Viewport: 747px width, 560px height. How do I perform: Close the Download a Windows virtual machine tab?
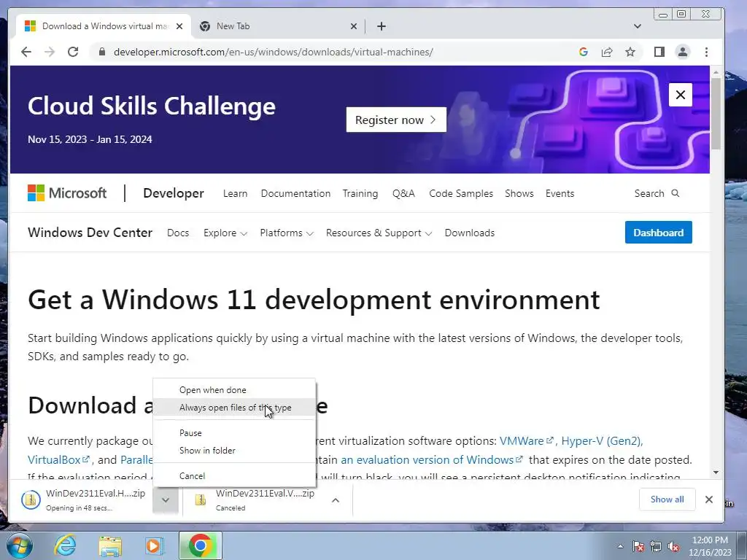pos(179,26)
